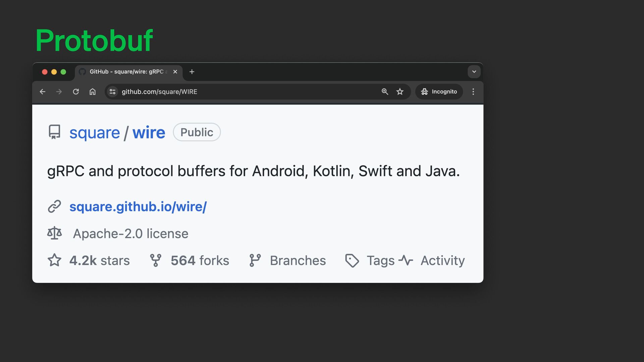
Task: Open the Chrome three-dot menu
Action: pyautogui.click(x=473, y=92)
